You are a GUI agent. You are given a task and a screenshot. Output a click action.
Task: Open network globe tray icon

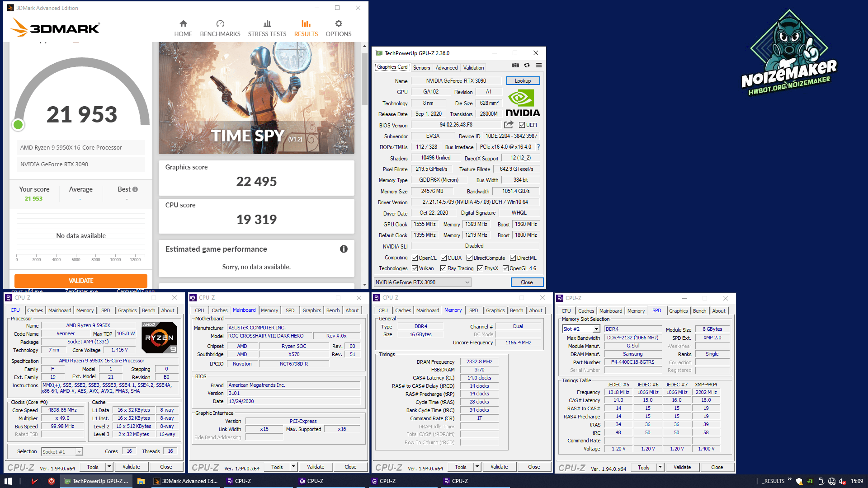point(831,481)
